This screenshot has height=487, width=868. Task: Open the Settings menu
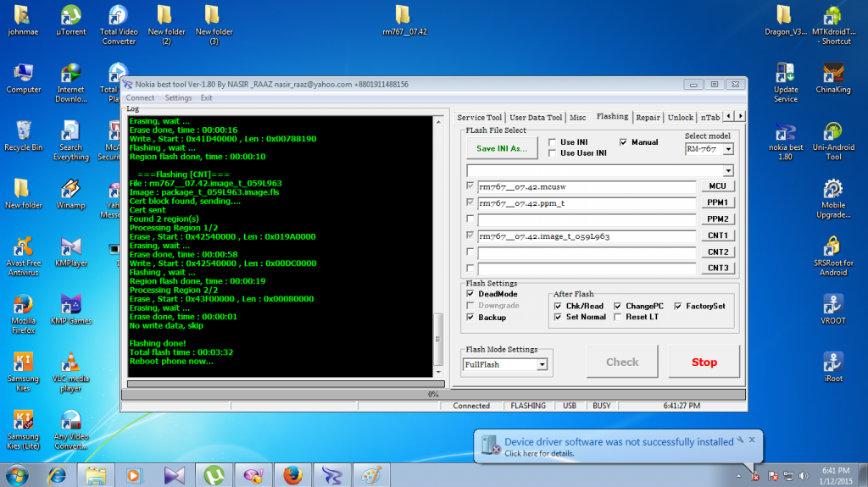pos(178,98)
